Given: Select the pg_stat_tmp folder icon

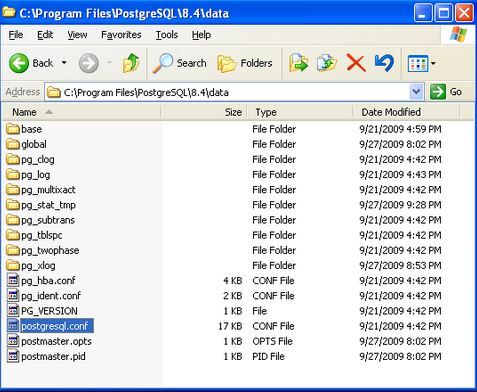Looking at the screenshot, I should pos(13,205).
